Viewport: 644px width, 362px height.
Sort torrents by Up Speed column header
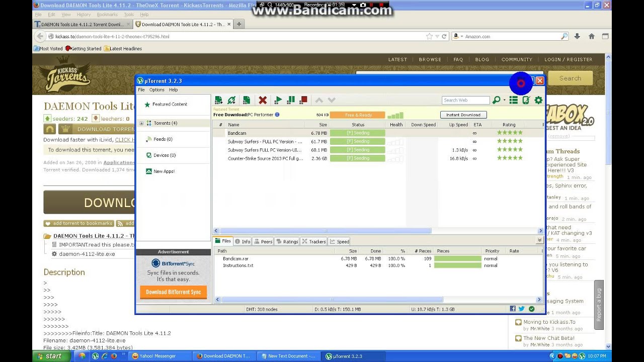tap(458, 125)
